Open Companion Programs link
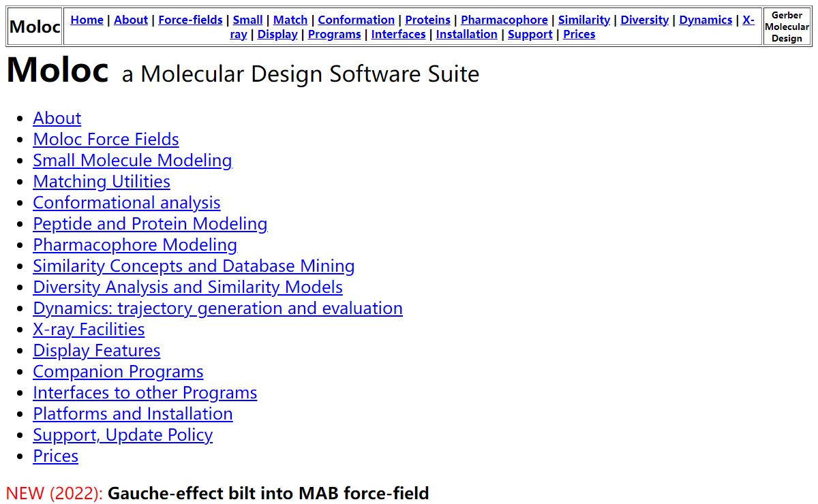The image size is (818, 504). click(x=118, y=372)
